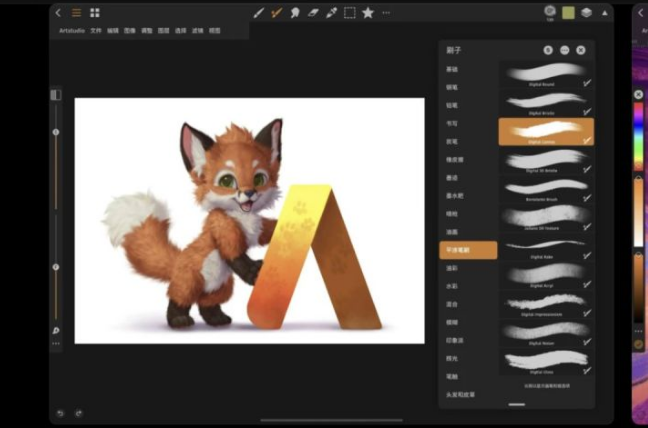The width and height of the screenshot is (648, 428).
Task: Open the Artstudio menu
Action: pos(72,31)
